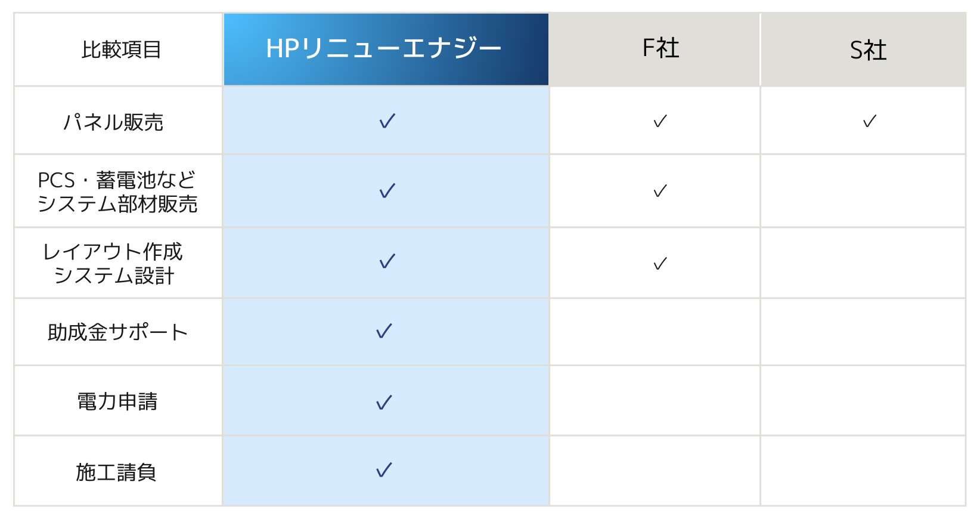Click the 助成金サポート row label
980x519 pixels.
(117, 332)
